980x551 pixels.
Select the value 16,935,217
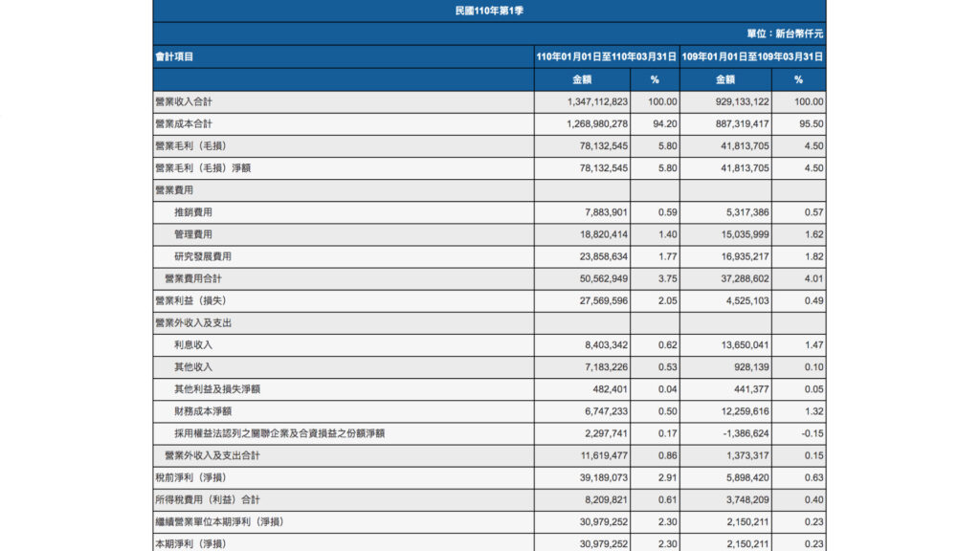pyautogui.click(x=745, y=256)
